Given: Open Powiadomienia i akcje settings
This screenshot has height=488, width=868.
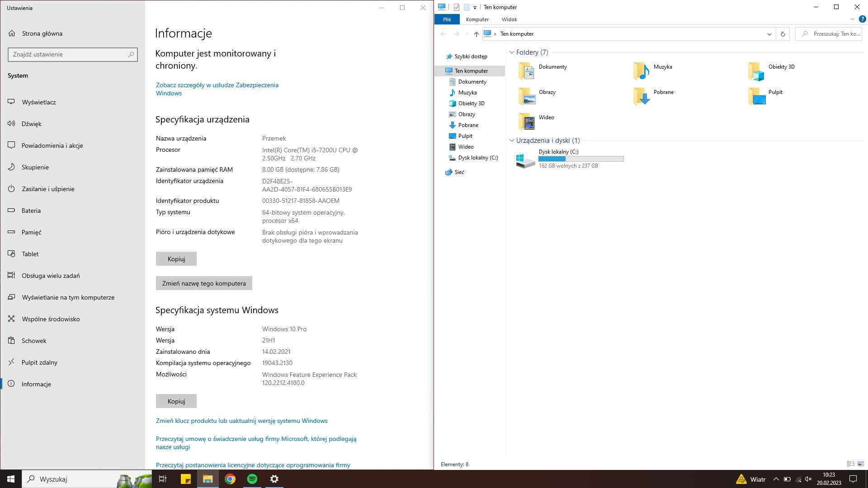Looking at the screenshot, I should coord(72,145).
